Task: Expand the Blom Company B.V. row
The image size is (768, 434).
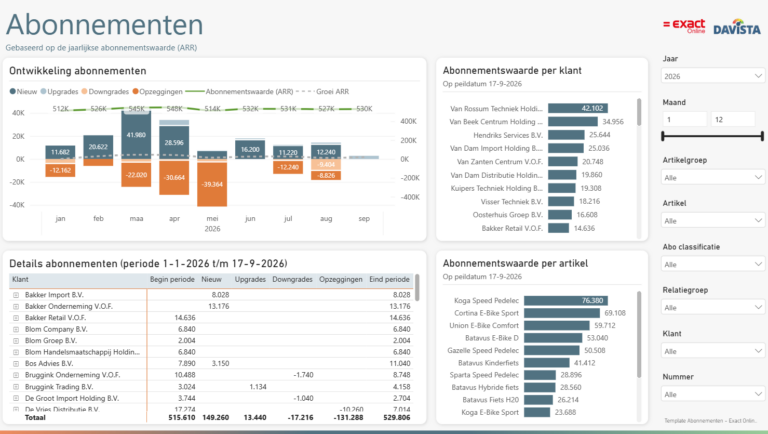Action: pyautogui.click(x=16, y=329)
